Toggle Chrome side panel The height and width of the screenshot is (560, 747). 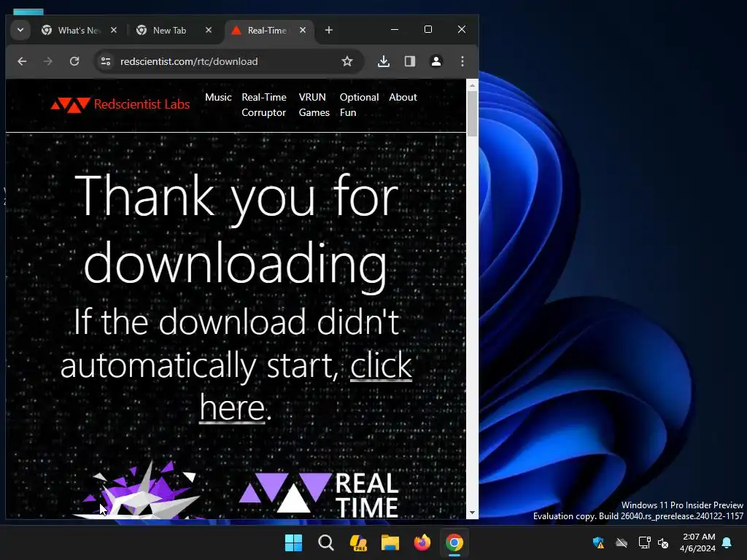click(x=410, y=61)
